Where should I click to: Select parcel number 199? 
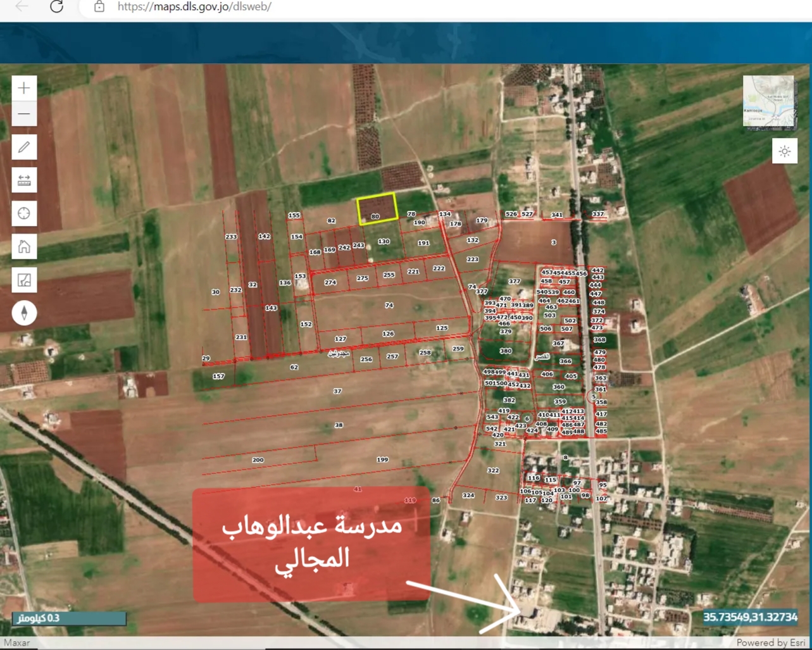pos(382,459)
